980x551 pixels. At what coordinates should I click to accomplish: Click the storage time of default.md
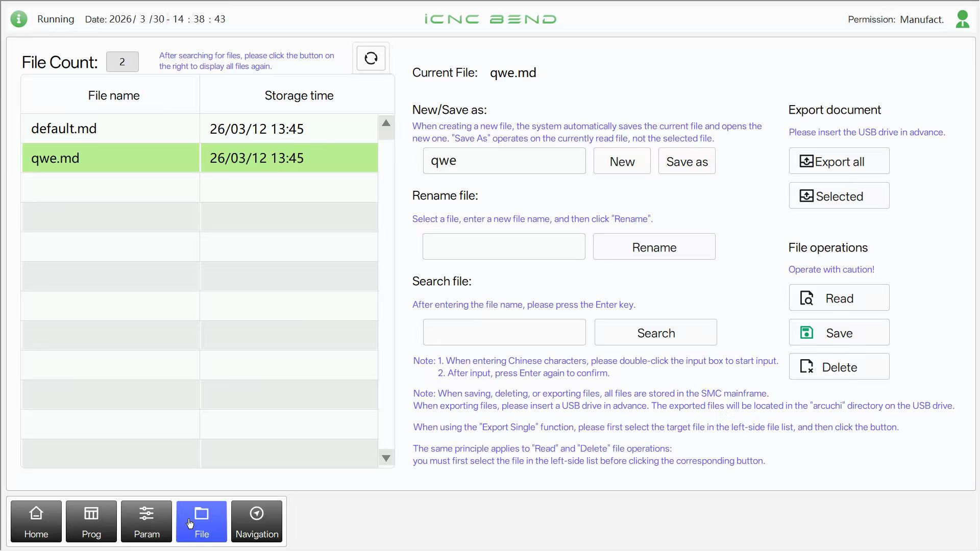pyautogui.click(x=257, y=129)
